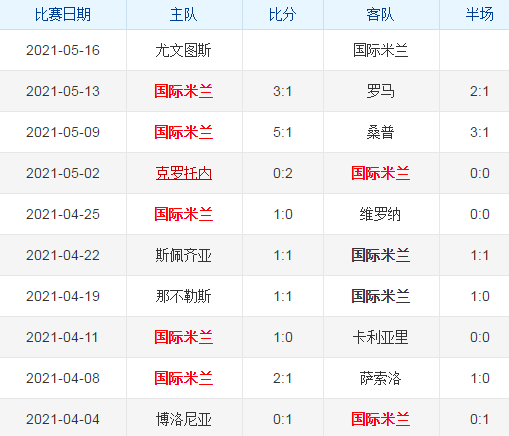Click the 客队 column header
509x436 pixels.
tap(380, 15)
